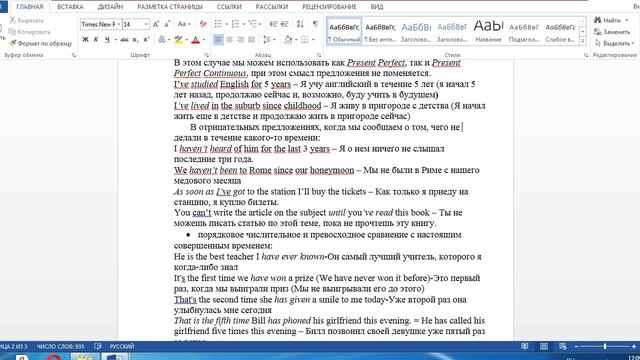Sort text alphabetically icon
640x360 pixels.
(300, 24)
